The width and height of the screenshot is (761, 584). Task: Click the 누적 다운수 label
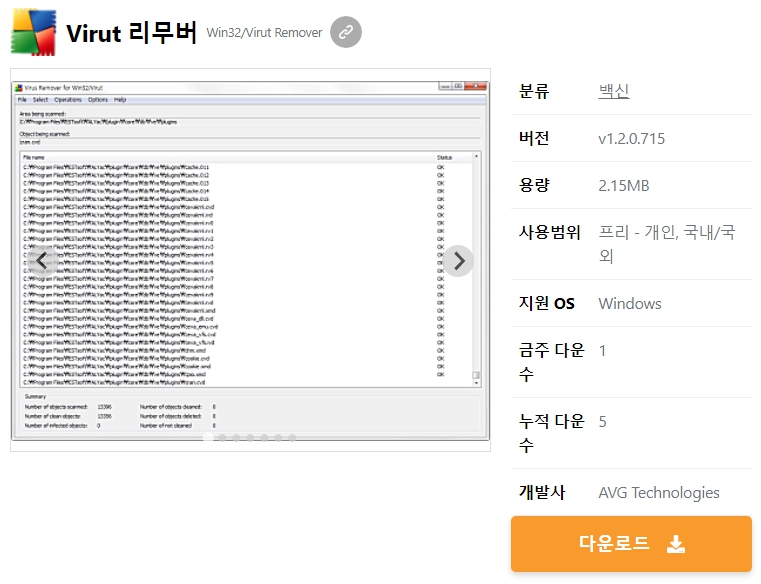tap(552, 433)
